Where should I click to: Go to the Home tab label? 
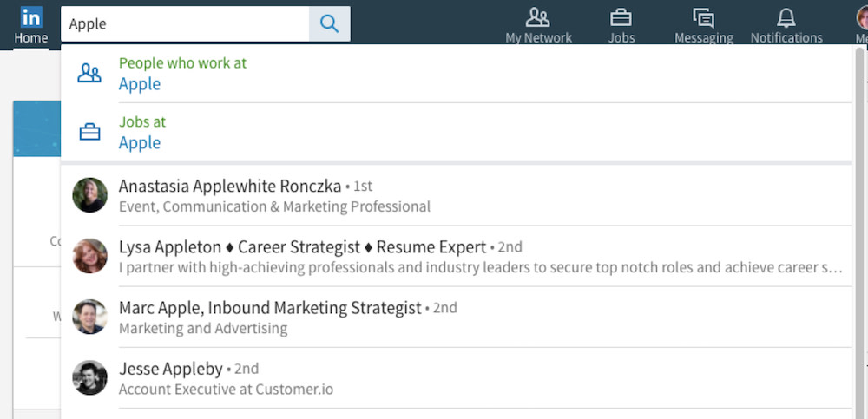tap(31, 38)
